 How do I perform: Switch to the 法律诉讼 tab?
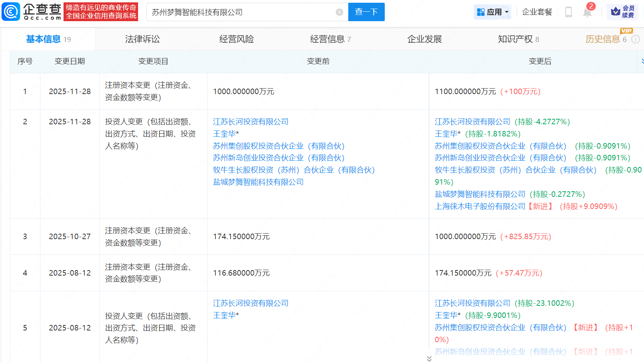(142, 39)
